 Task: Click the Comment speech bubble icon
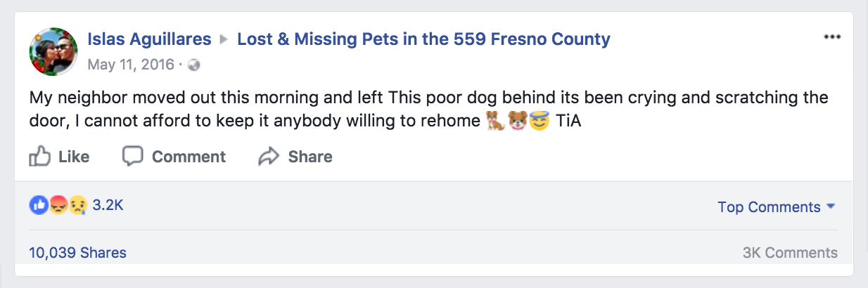click(132, 156)
